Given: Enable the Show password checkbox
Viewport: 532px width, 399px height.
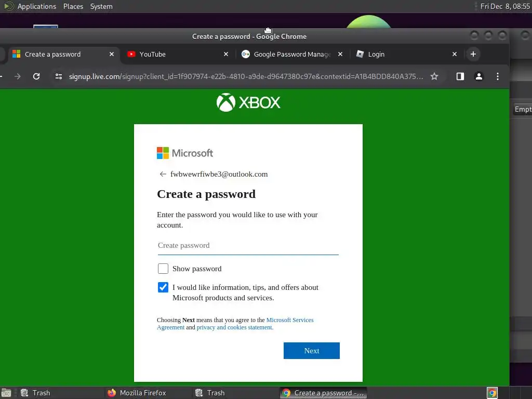Looking at the screenshot, I should [x=163, y=269].
